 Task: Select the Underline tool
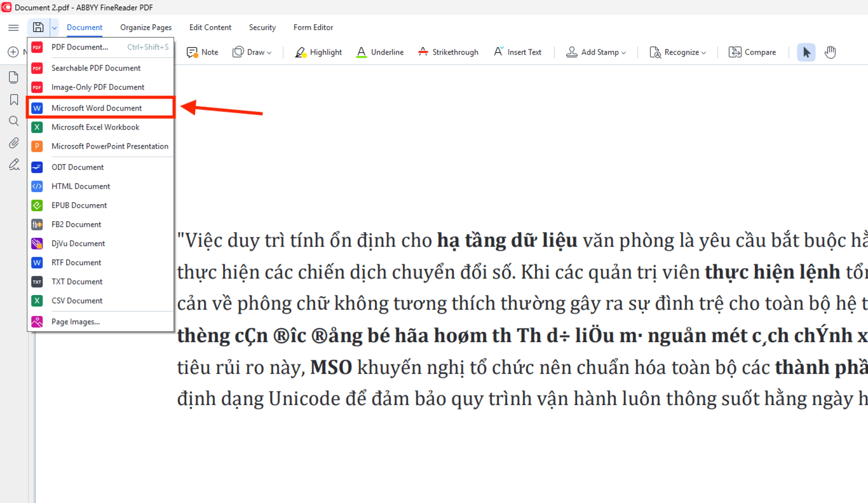point(379,52)
